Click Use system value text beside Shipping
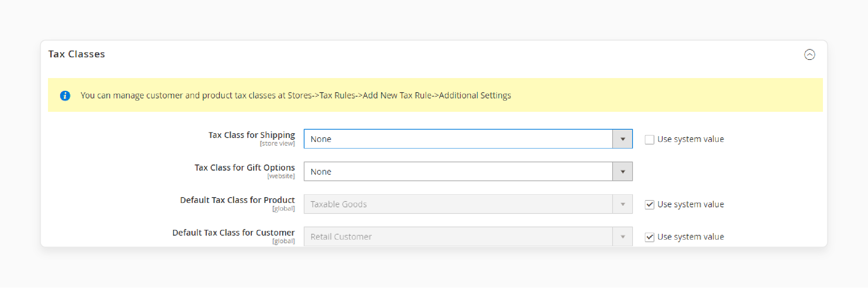The width and height of the screenshot is (868, 289). coord(691,139)
